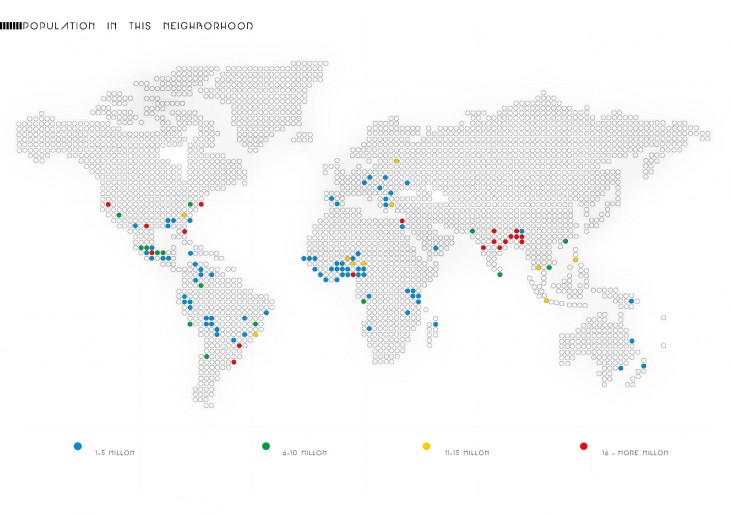Screen dimensions: 730x516
Task: Select the yellow dot in northern Europe
Action: coord(397,160)
